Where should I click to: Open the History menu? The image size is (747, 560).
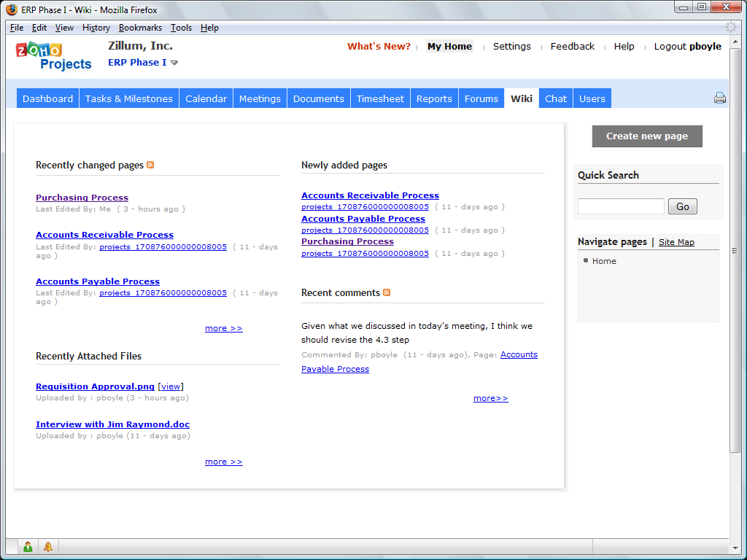pyautogui.click(x=96, y=28)
